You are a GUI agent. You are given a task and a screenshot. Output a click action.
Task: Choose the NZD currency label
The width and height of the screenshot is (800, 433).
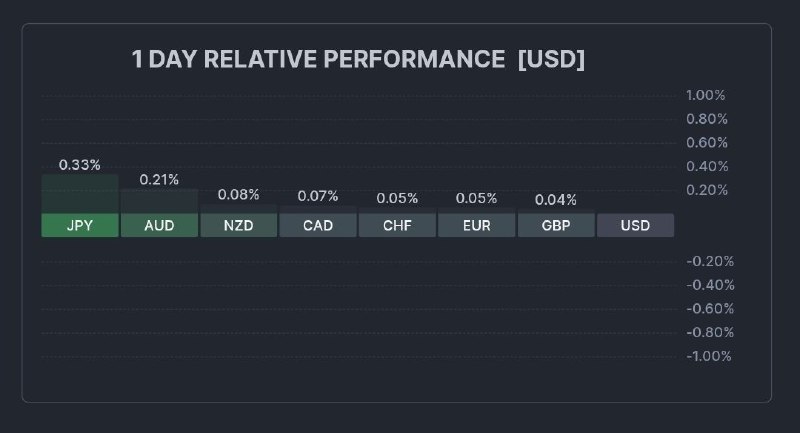pos(238,225)
